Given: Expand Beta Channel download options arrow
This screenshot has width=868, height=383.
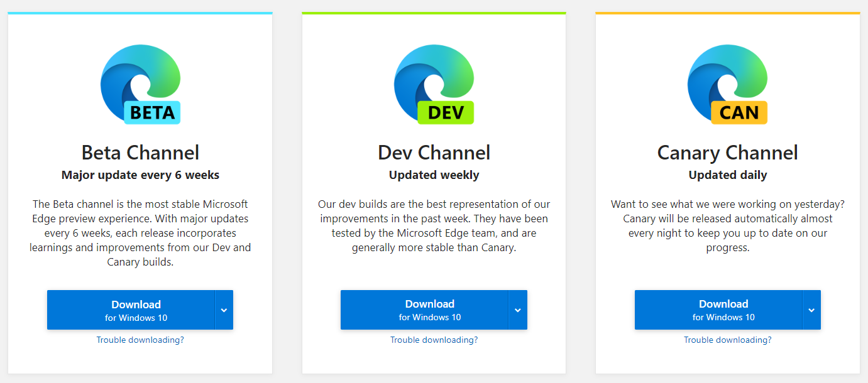Looking at the screenshot, I should point(224,310).
